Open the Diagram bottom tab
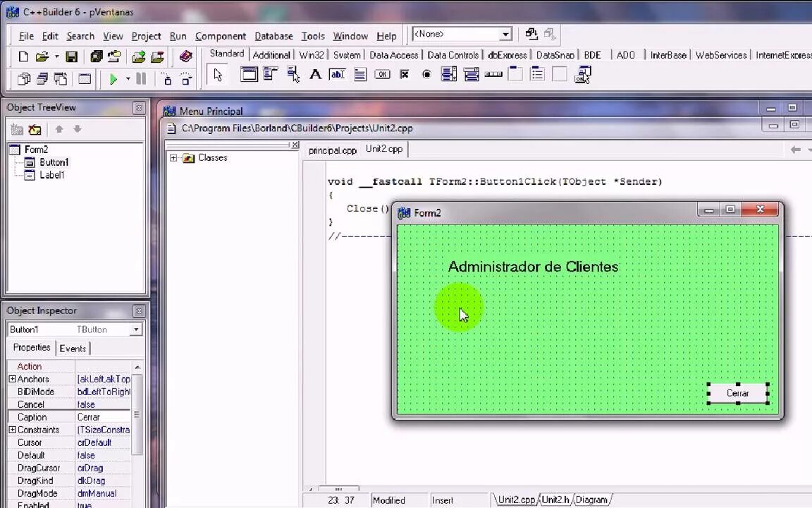The image size is (812, 508). pos(591,500)
